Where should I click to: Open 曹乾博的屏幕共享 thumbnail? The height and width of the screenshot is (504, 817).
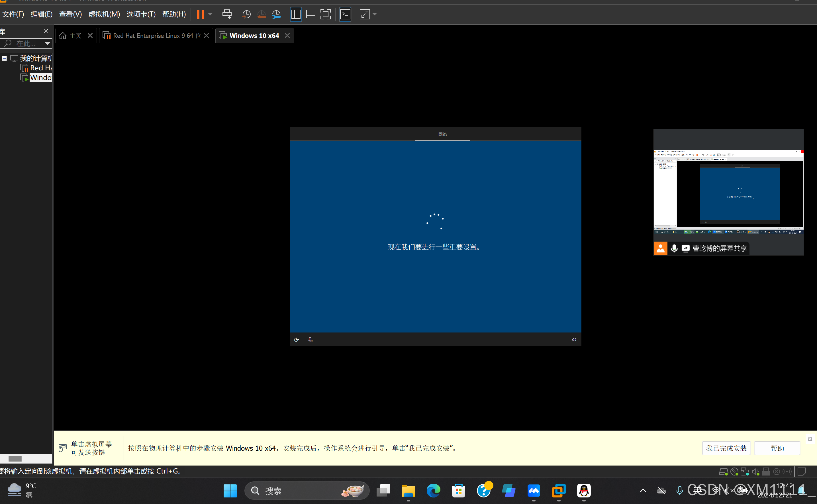pyautogui.click(x=728, y=192)
